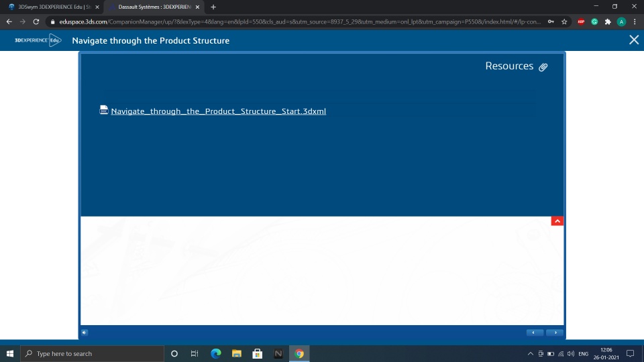The height and width of the screenshot is (362, 644).
Task: Open the saved password key icon
Action: point(551,21)
